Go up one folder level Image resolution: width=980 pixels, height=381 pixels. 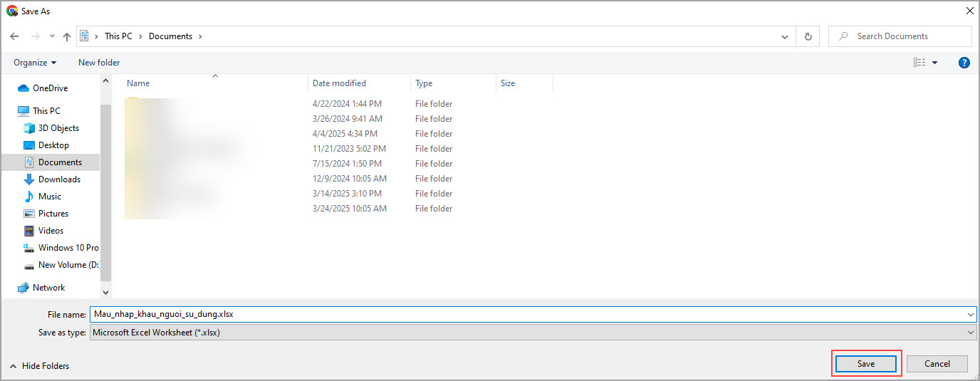click(67, 36)
